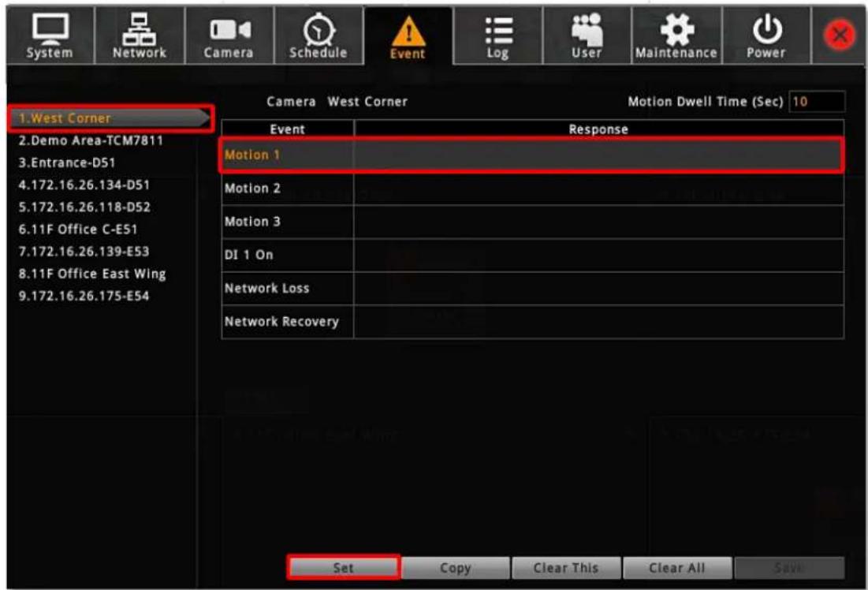
Task: Select camera 2.Demo Area-TCM7811
Action: (x=91, y=140)
